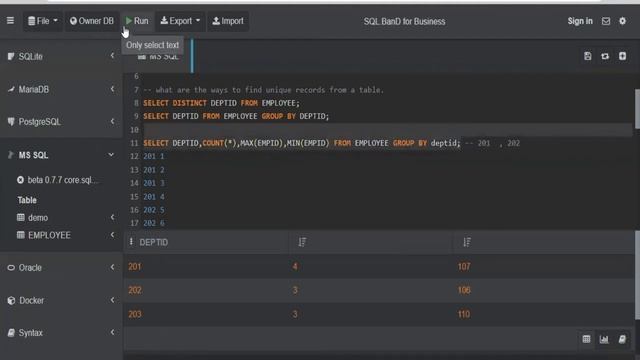Click the refresh icon above the editor
This screenshot has width=640, height=360.
605,56
